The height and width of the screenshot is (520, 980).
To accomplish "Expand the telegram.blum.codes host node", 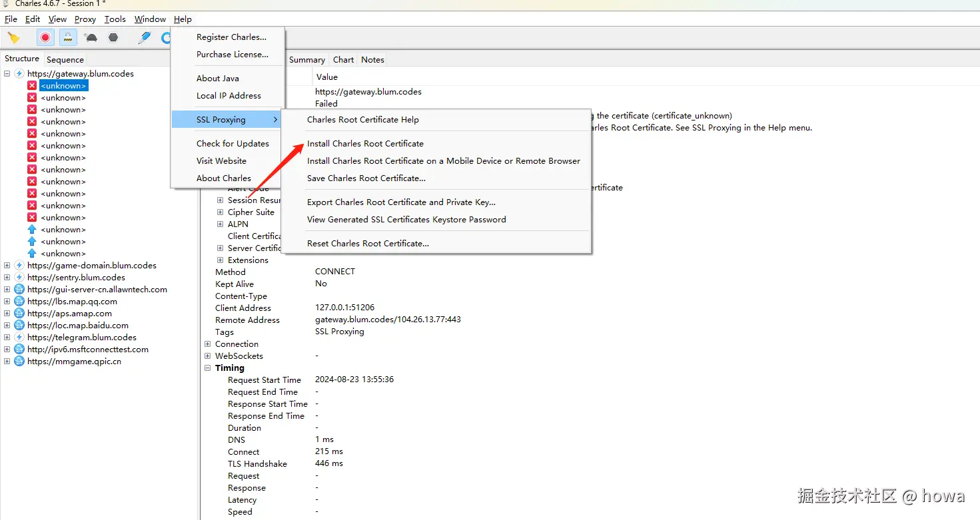I will [7, 337].
